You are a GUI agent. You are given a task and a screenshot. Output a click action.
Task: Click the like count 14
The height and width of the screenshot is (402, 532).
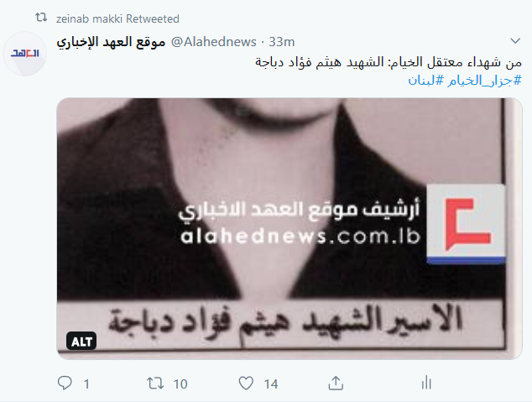coord(271,384)
